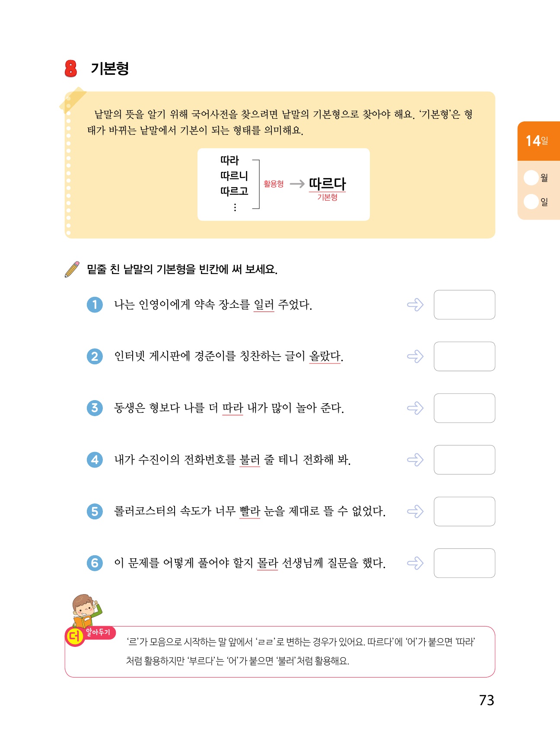Click the answer box for question 3
This screenshot has width=560, height=735.
[x=464, y=408]
